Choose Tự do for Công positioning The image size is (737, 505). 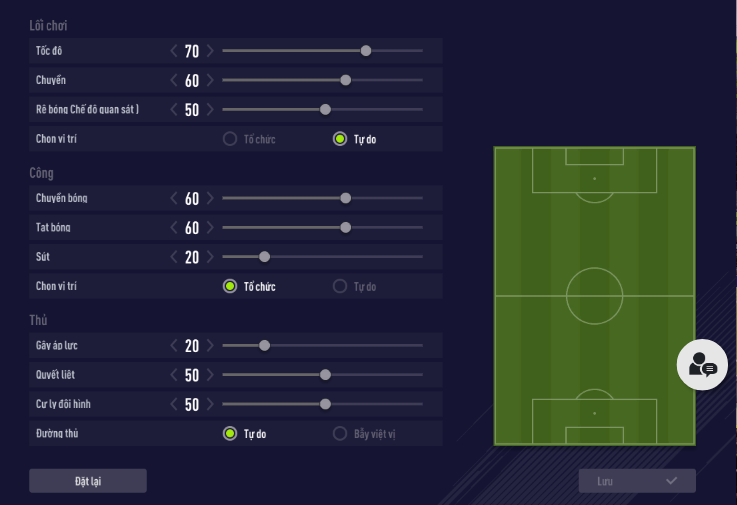point(340,287)
